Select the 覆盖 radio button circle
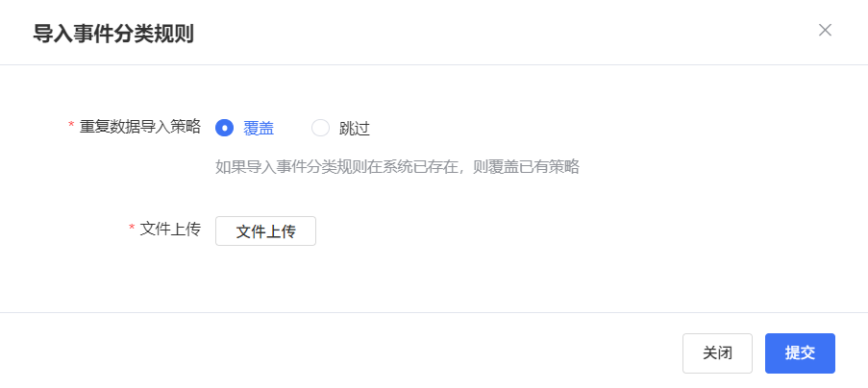This screenshot has width=868, height=388. [x=224, y=128]
